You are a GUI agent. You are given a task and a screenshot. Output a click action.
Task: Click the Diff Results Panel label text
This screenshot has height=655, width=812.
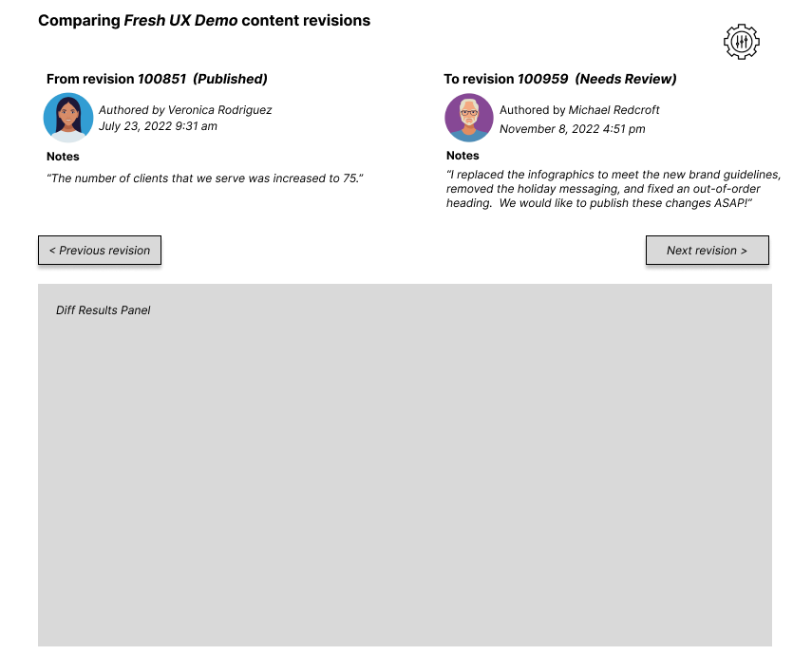[x=104, y=310]
